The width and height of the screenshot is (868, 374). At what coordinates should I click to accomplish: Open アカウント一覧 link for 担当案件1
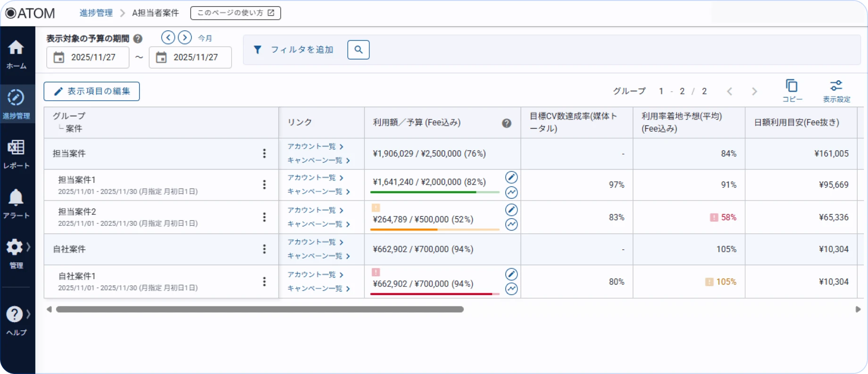(315, 178)
